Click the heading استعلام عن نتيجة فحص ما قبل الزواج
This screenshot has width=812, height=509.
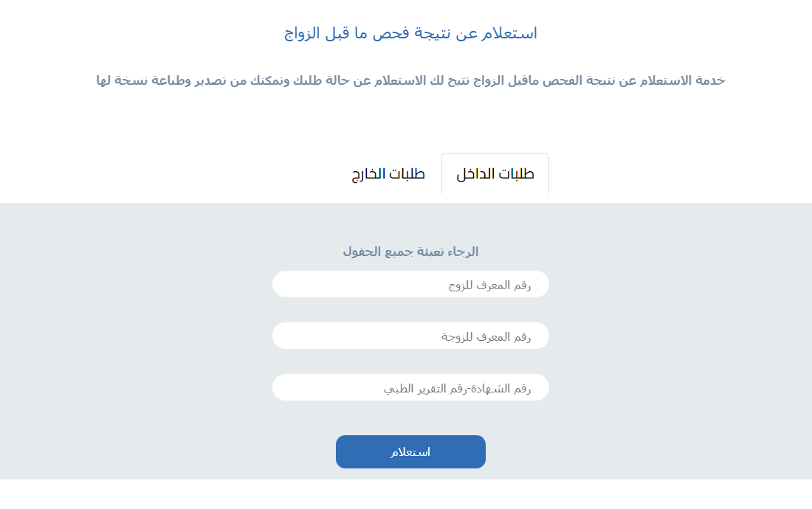(410, 33)
